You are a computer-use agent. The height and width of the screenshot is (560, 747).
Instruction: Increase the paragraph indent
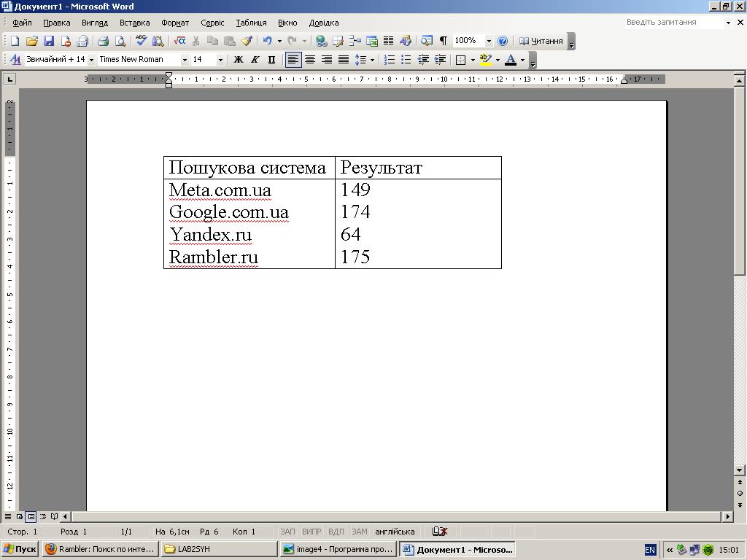pyautogui.click(x=440, y=60)
